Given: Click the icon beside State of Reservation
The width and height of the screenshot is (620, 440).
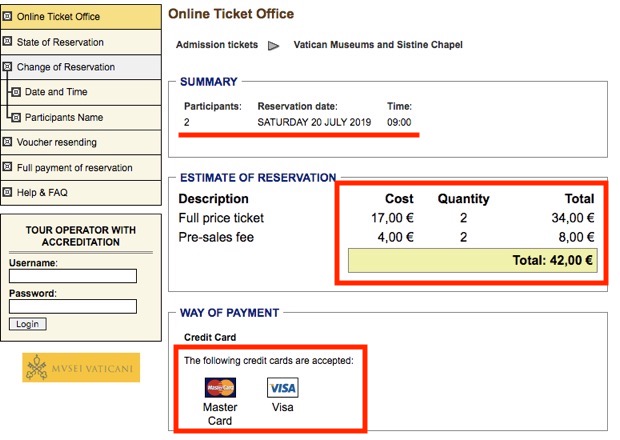Looking at the screenshot, I should pos(8,42).
